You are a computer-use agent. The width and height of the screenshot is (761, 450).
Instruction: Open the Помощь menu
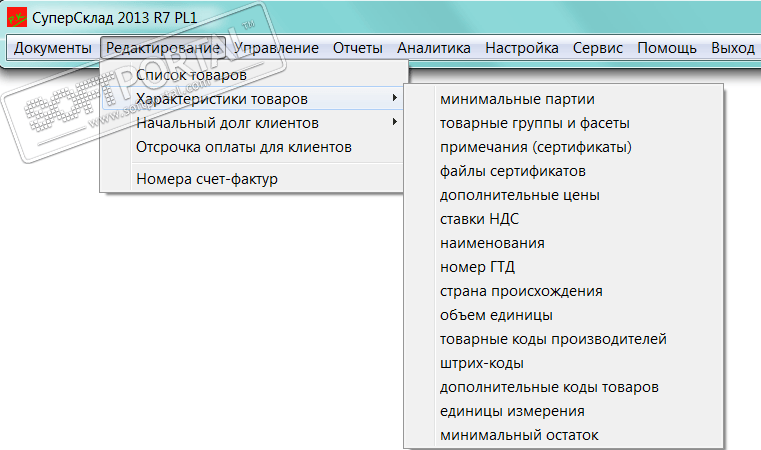[x=667, y=48]
